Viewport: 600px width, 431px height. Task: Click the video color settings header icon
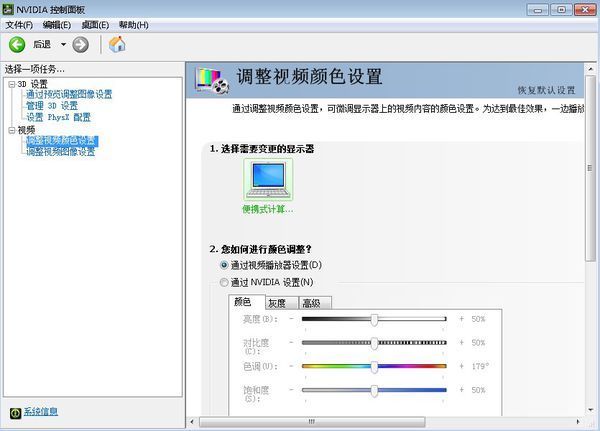point(212,80)
